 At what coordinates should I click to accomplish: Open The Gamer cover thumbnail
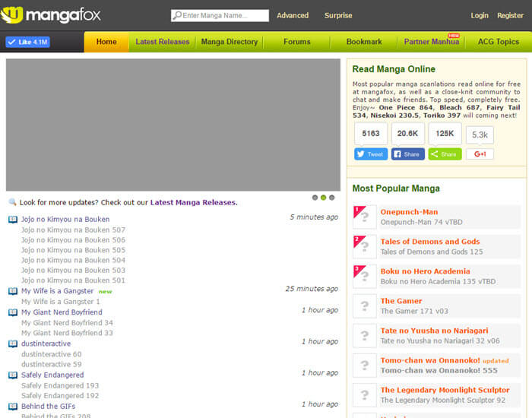tap(365, 306)
